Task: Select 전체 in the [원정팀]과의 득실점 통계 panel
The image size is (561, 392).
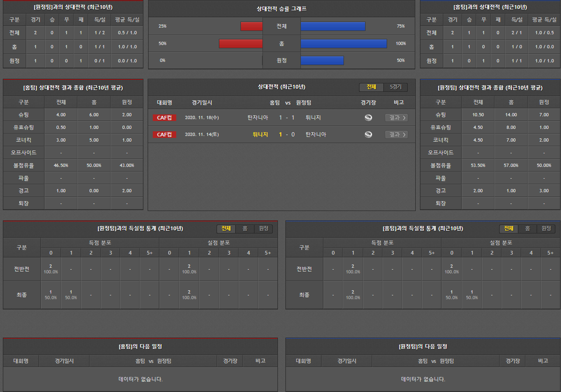Action: (226, 228)
